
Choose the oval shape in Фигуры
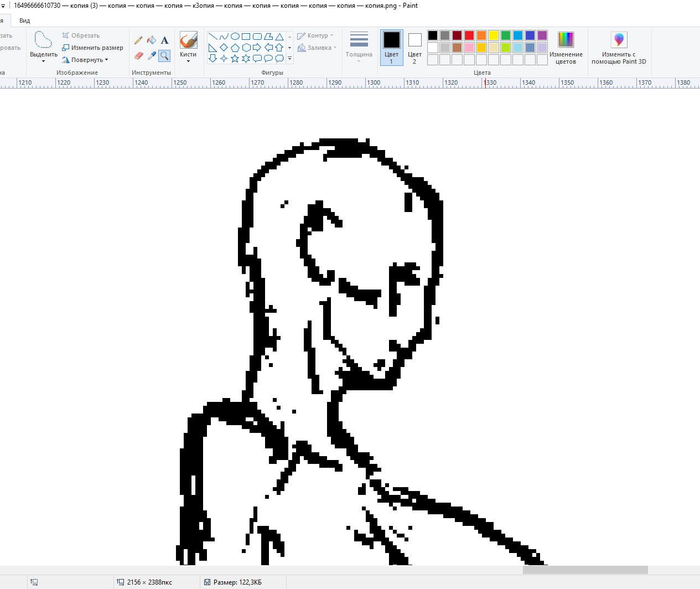pyautogui.click(x=235, y=37)
